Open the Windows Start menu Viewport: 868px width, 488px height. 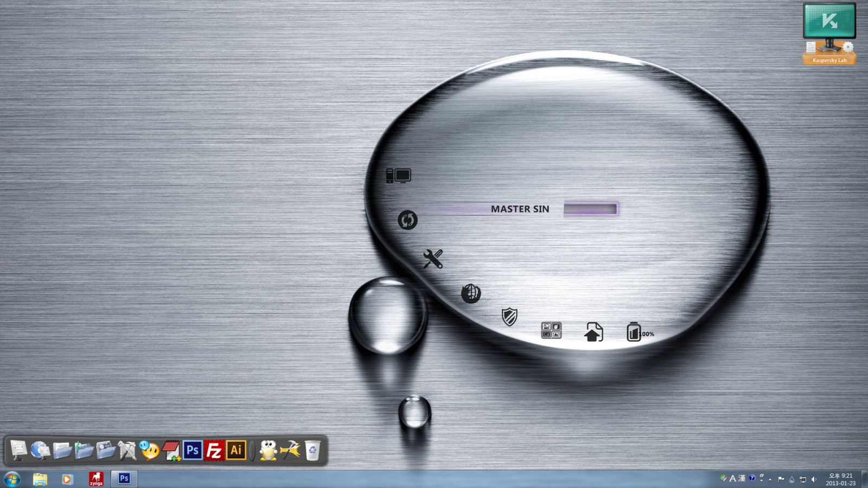pos(12,479)
